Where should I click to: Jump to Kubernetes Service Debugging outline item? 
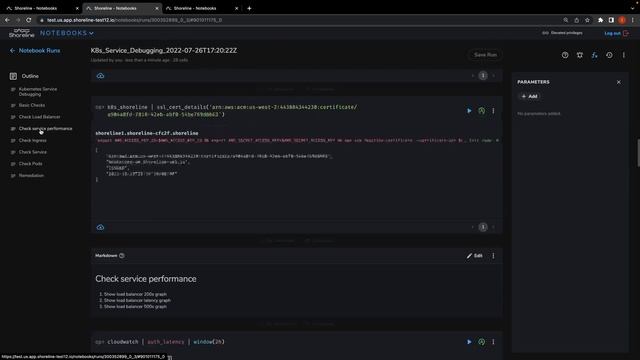[x=38, y=91]
